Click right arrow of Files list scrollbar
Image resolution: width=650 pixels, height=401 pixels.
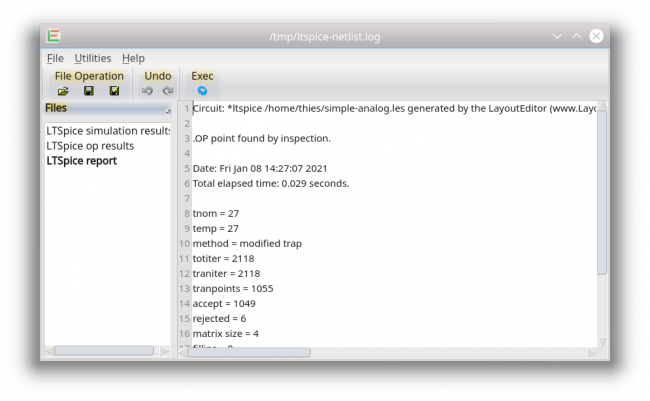tap(165, 351)
